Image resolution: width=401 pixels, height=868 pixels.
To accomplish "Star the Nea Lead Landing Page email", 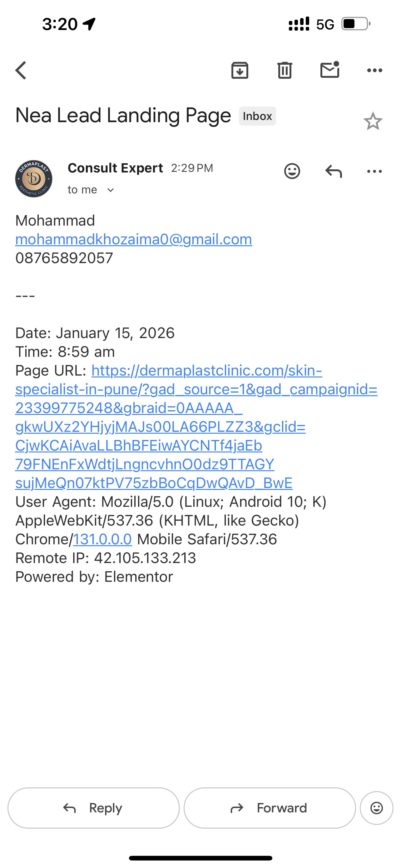I will 373,121.
